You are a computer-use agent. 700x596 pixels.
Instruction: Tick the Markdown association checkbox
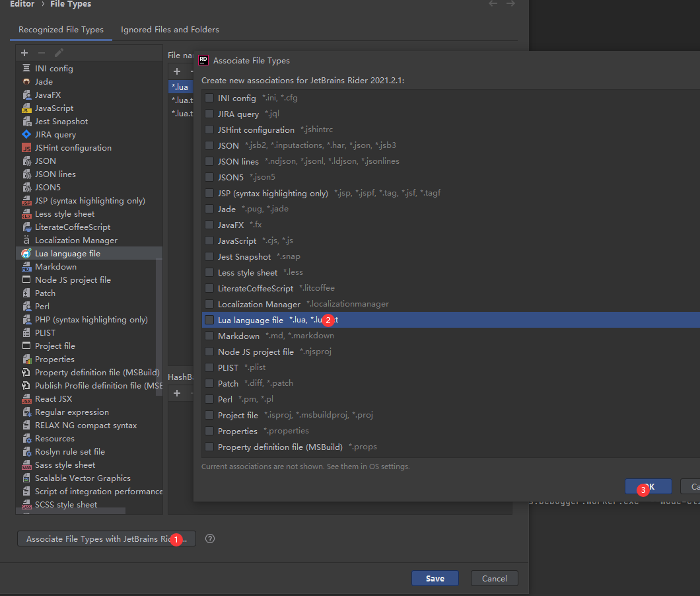209,336
